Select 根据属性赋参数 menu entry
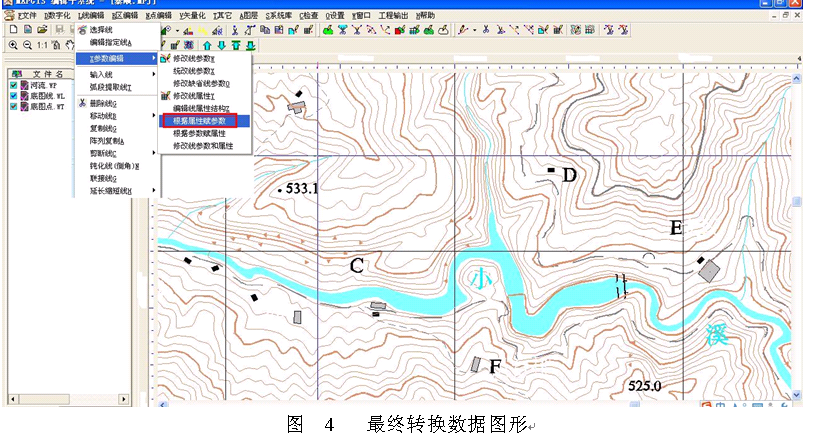The height and width of the screenshot is (442, 816). [x=198, y=120]
